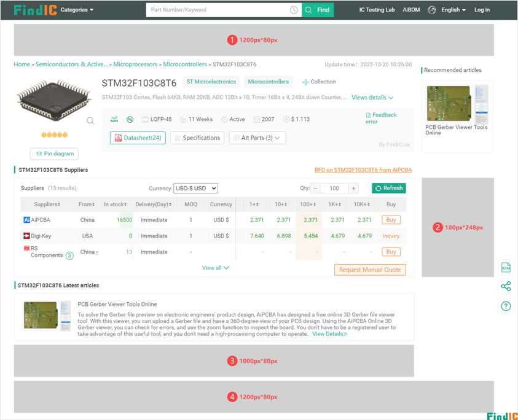Open AiBOM menu item
This screenshot has height=420, width=518.
coord(411,10)
